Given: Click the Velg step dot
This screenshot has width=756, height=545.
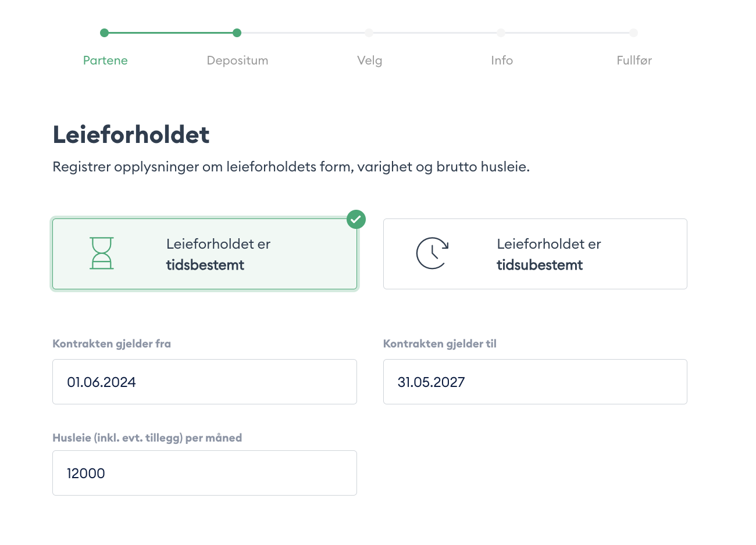Looking at the screenshot, I should [370, 33].
